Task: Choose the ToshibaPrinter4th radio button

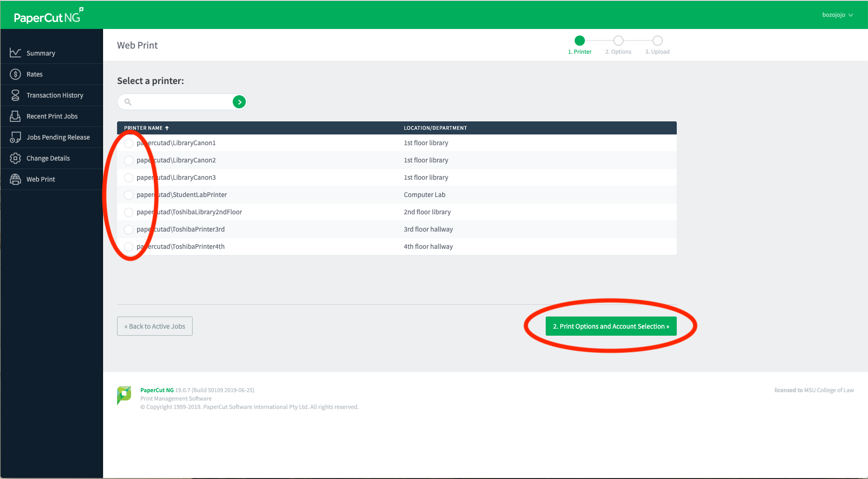Action: (x=129, y=247)
